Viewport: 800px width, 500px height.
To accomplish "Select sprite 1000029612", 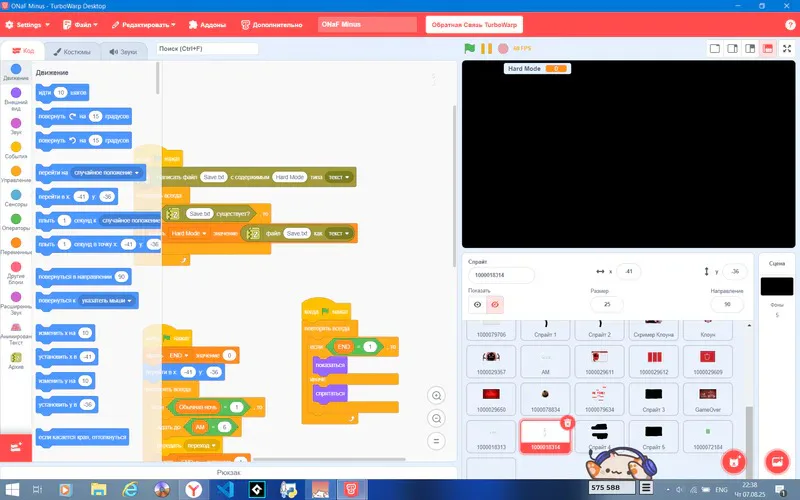I will point(653,361).
